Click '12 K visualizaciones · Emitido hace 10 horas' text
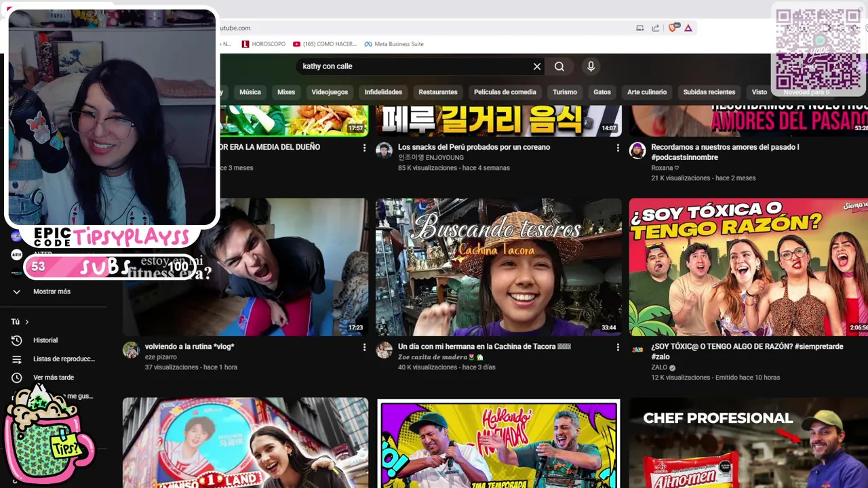The height and width of the screenshot is (488, 868). click(715, 378)
